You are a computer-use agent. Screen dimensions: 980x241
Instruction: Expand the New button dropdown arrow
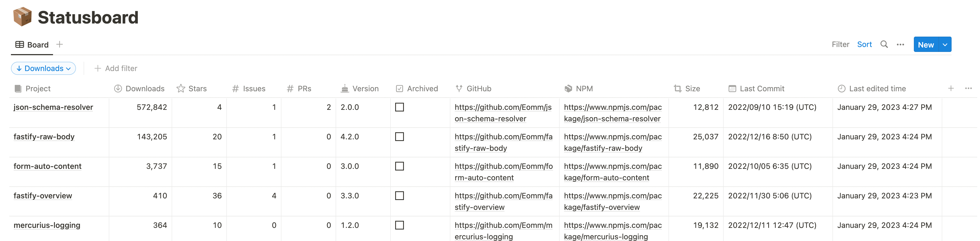pyautogui.click(x=945, y=45)
